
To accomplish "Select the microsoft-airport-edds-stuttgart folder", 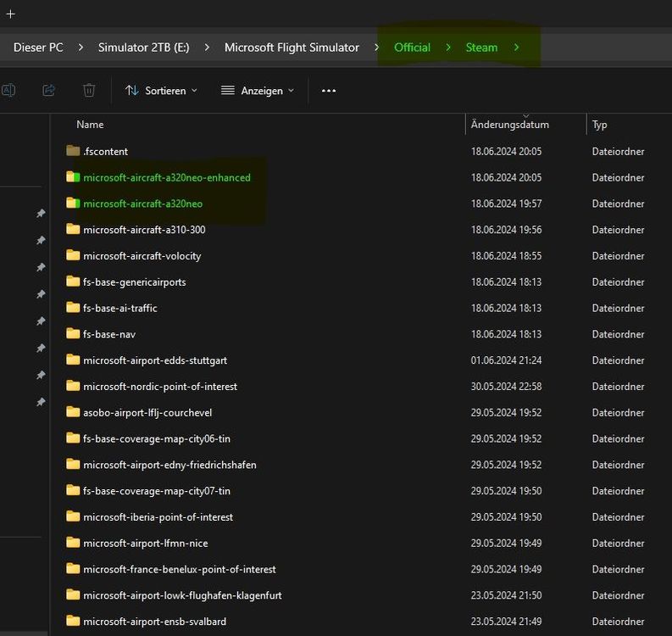I will (x=154, y=360).
